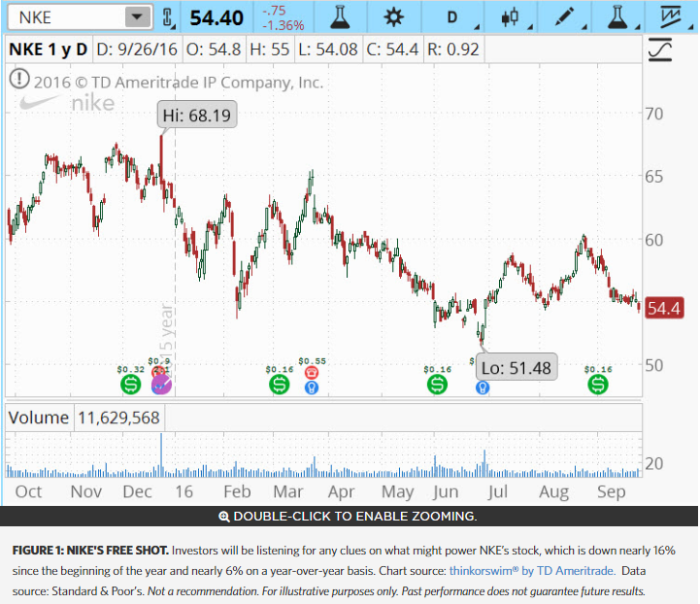
Task: Click the curve drawing icon below toolbar
Action: 660,50
